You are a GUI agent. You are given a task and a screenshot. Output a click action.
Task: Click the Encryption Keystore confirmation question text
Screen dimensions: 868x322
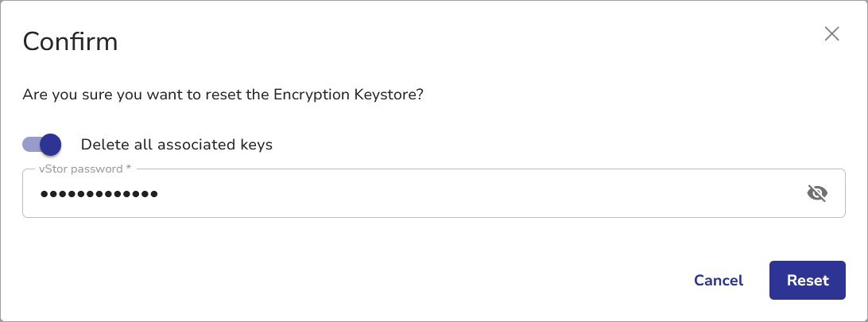point(223,95)
